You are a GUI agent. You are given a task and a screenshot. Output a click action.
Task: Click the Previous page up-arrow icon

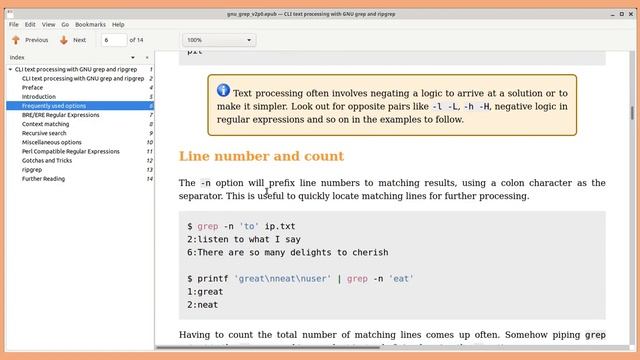pyautogui.click(x=16, y=40)
